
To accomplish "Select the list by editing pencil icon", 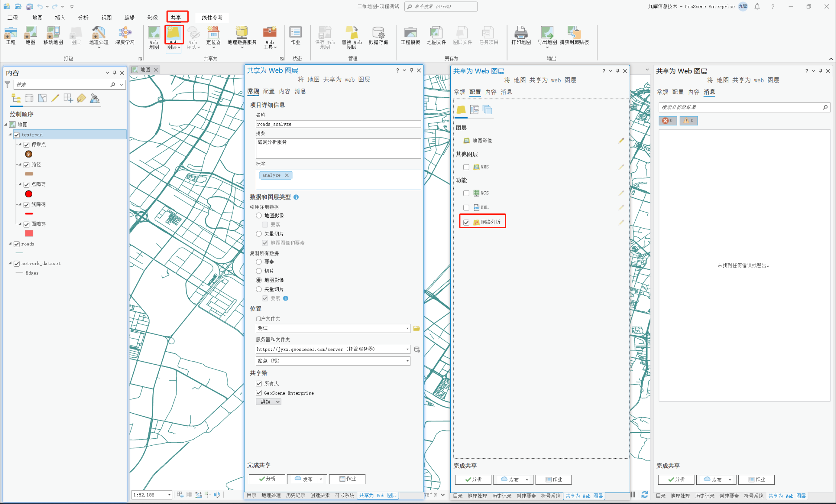I will pos(55,98).
